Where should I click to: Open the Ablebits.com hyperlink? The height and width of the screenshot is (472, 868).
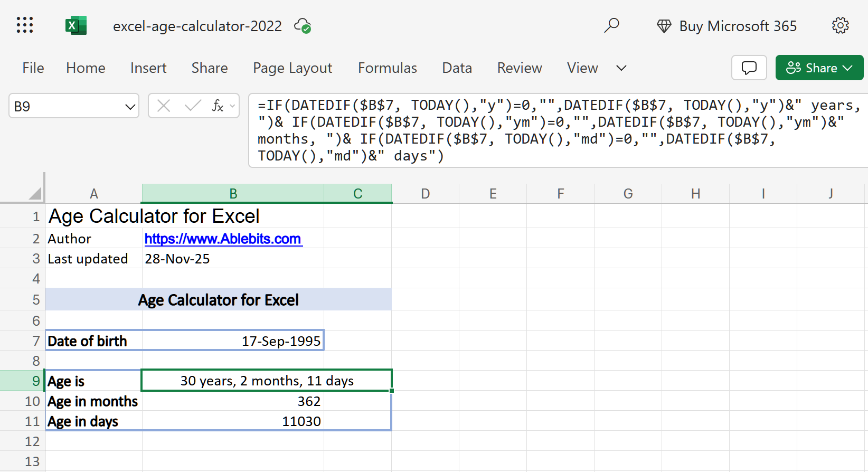click(x=223, y=239)
